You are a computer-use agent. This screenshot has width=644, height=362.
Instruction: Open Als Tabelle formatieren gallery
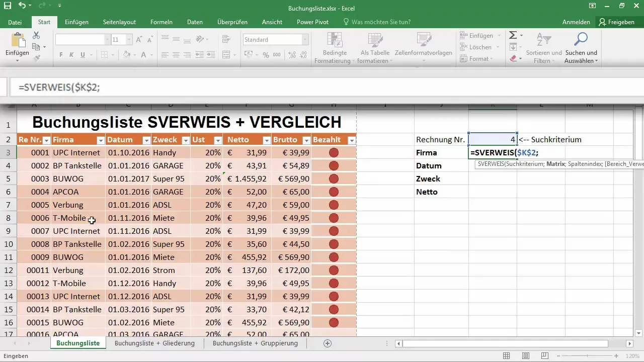[375, 48]
